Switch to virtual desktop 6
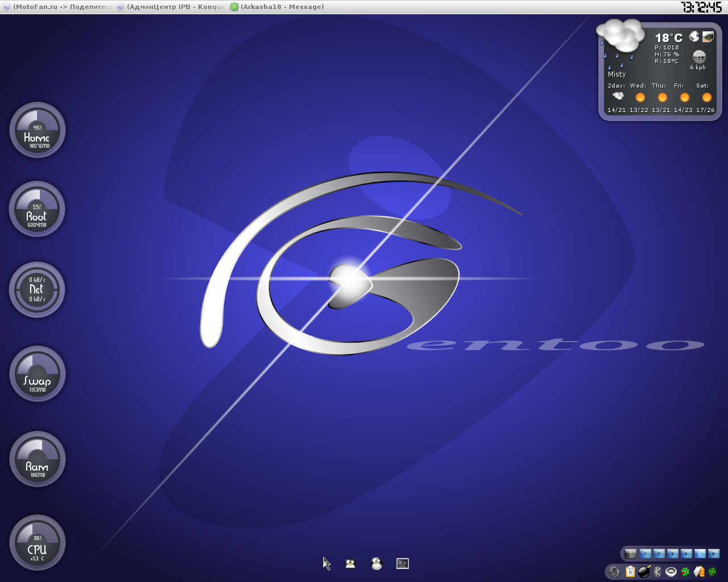Viewport: 728px width, 582px height. tap(713, 554)
